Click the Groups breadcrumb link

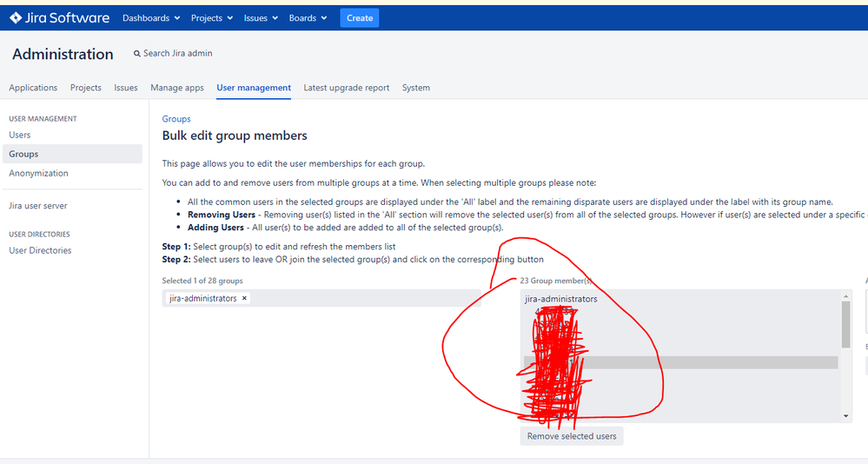176,118
